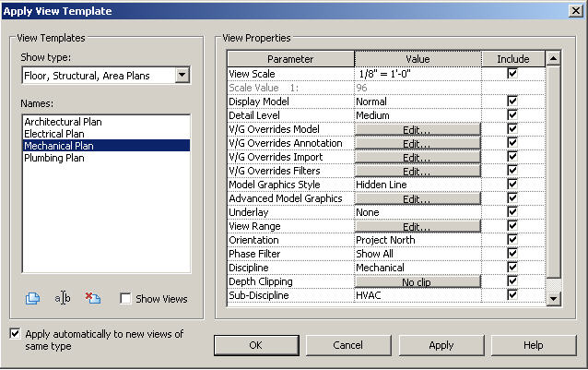The height and width of the screenshot is (370, 588).
Task: Click the Rename template icon
Action: click(63, 298)
